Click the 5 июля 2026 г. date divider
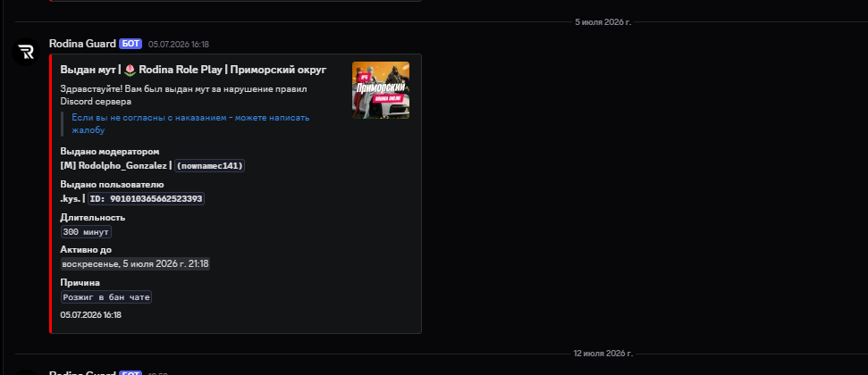868x375 pixels. [x=603, y=22]
